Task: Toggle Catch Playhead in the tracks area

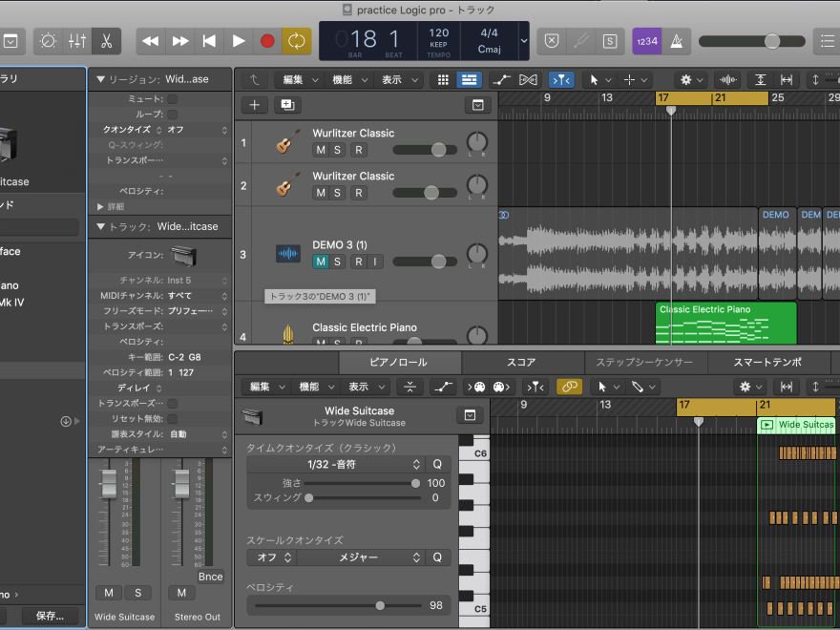Action: pyautogui.click(x=561, y=80)
